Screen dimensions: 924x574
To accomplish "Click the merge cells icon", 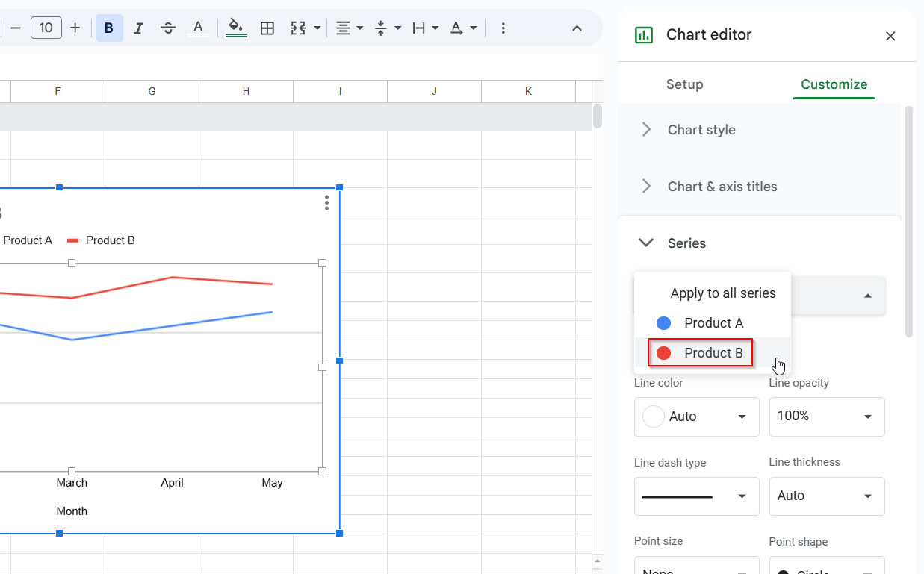I will point(298,28).
